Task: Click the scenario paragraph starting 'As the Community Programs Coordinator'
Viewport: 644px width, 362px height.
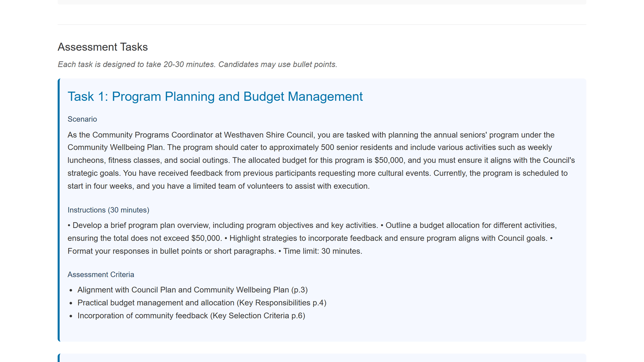Action: click(x=321, y=161)
